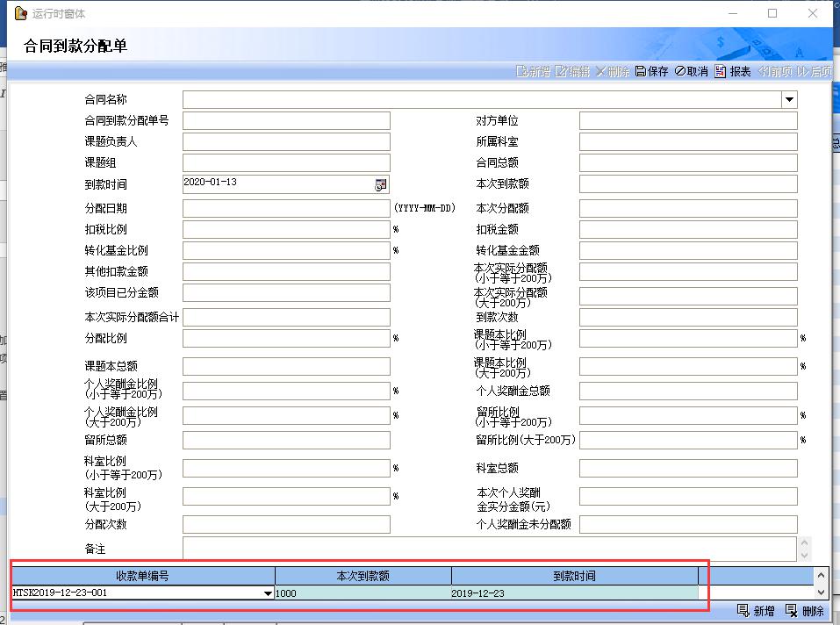Go to next record with 后项

[815, 71]
